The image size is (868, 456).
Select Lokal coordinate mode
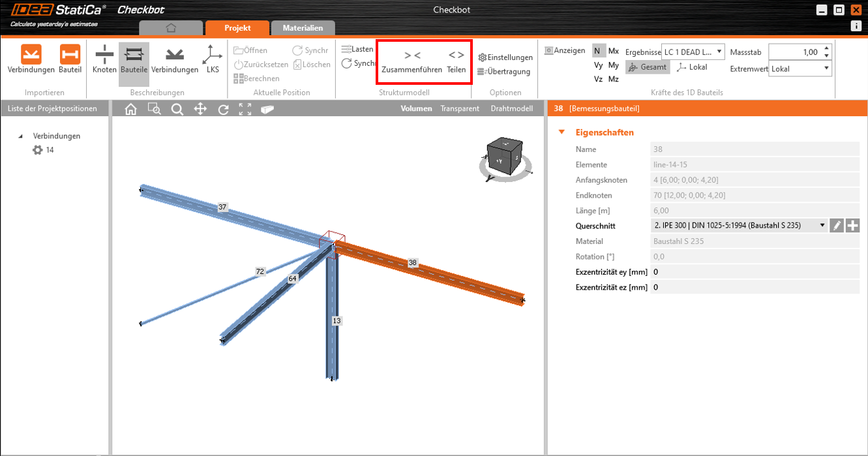point(693,67)
